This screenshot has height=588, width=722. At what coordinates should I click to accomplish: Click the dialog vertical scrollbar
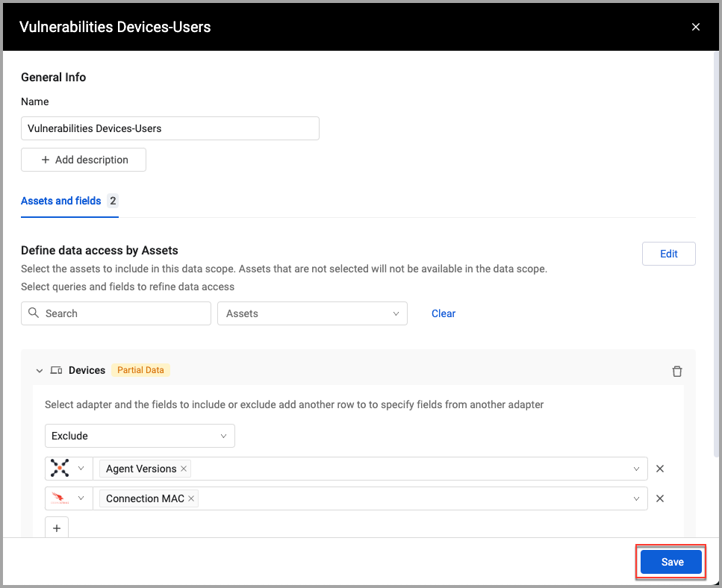(x=715, y=253)
